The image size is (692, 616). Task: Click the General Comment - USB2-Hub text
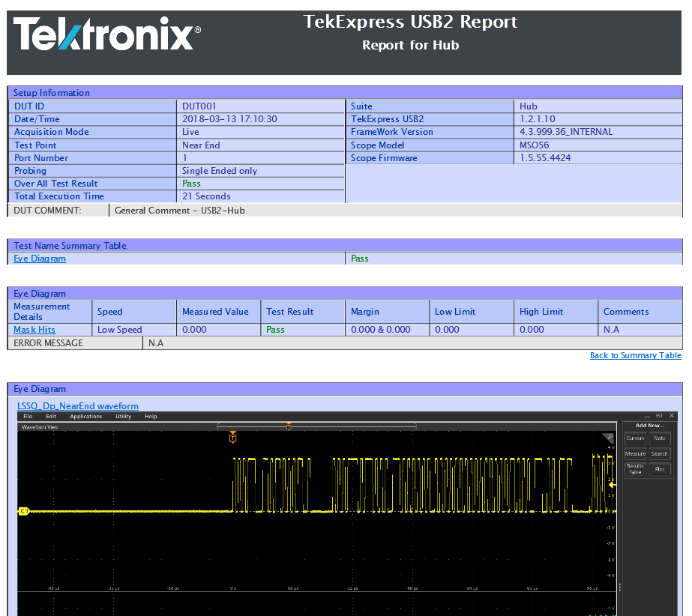point(180,211)
